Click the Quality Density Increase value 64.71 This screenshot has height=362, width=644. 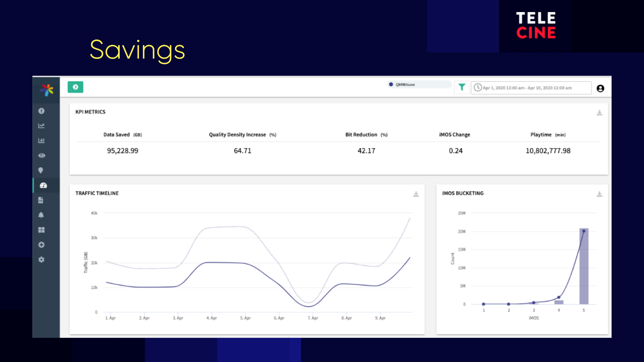[x=243, y=151]
